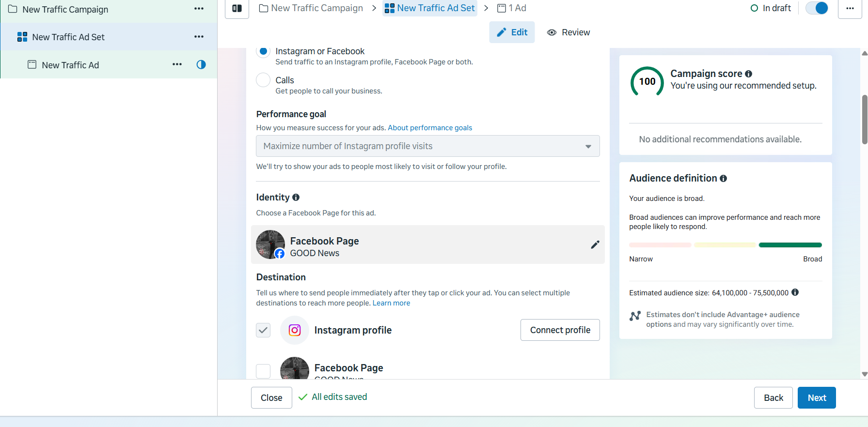Turn off the In draft ad set toggle
This screenshot has height=427, width=868.
click(817, 8)
